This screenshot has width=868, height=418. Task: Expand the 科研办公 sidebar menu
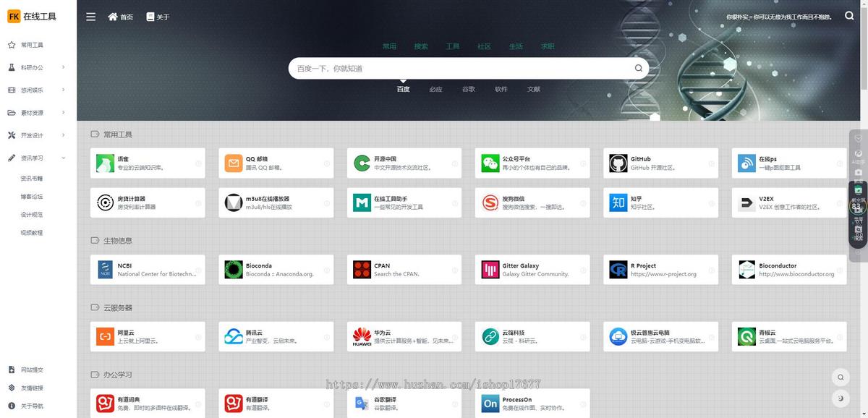point(38,67)
